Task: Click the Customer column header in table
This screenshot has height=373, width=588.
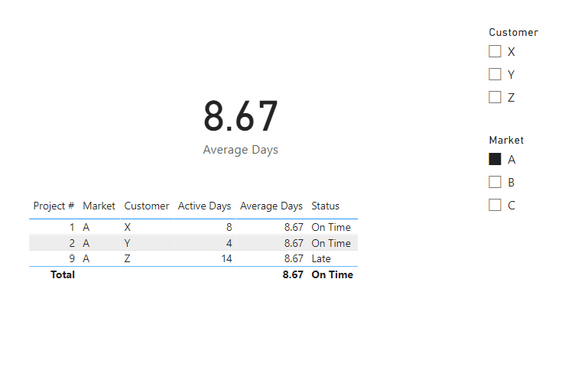Action: pyautogui.click(x=147, y=206)
